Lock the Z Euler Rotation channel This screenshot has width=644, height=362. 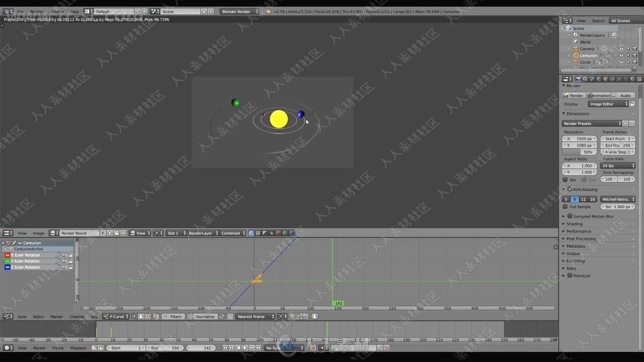(71, 267)
